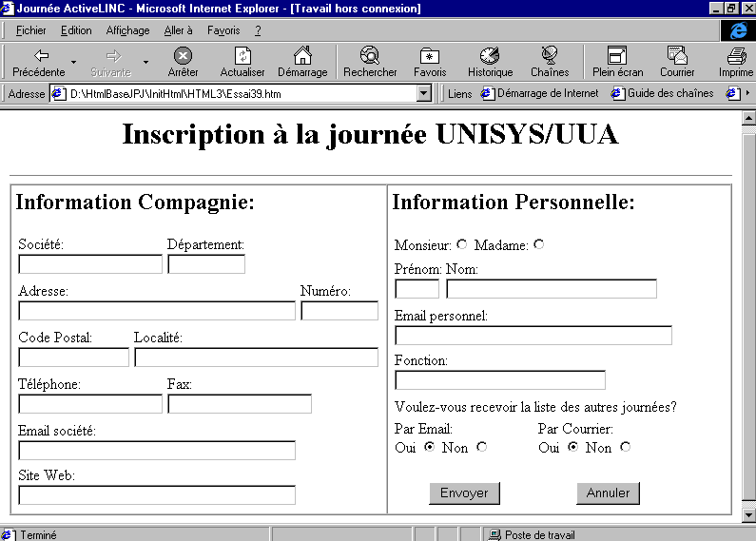Choose Non for Par Courrier
Screen dimensions: 756x541
[x=626, y=447]
